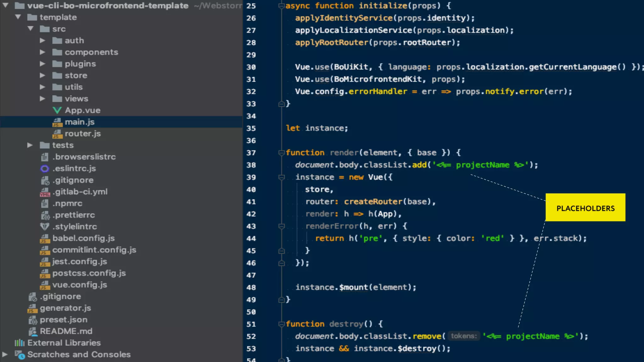Select main.js in the project tree
Viewport: 644px width, 362px height.
point(80,122)
